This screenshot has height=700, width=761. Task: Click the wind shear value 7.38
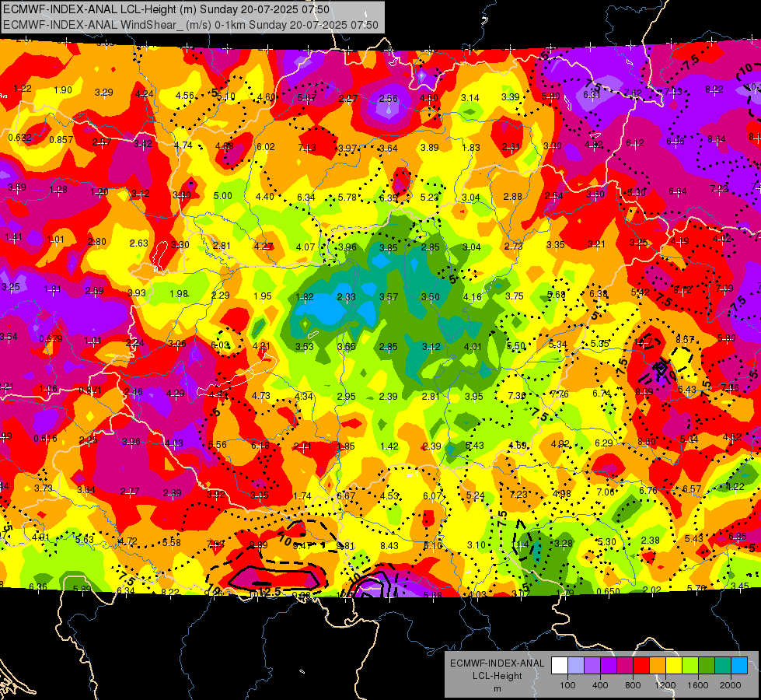[x=516, y=395]
